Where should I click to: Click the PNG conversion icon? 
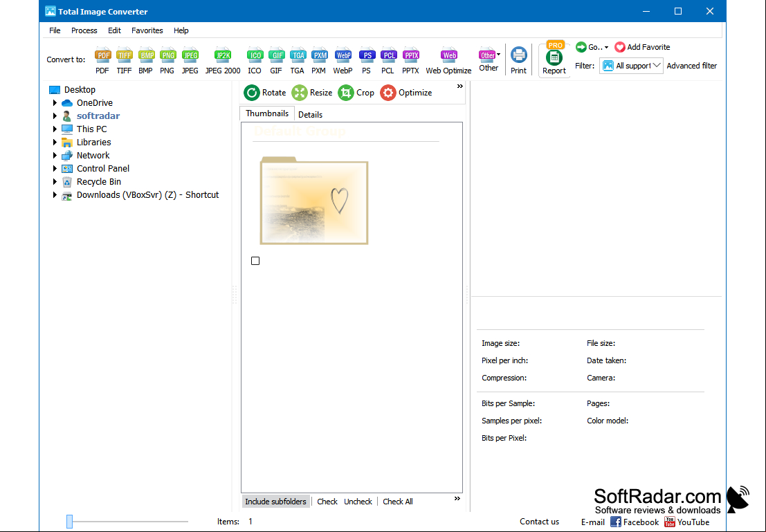pos(167,60)
